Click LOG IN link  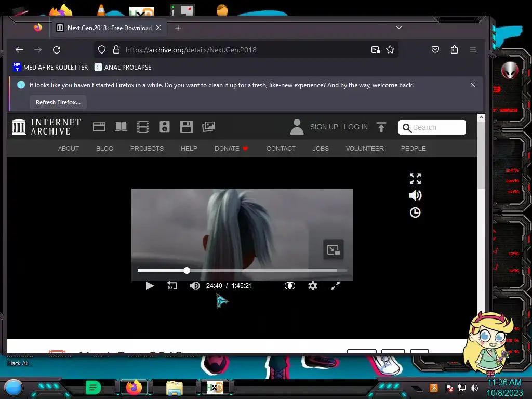coord(356,127)
